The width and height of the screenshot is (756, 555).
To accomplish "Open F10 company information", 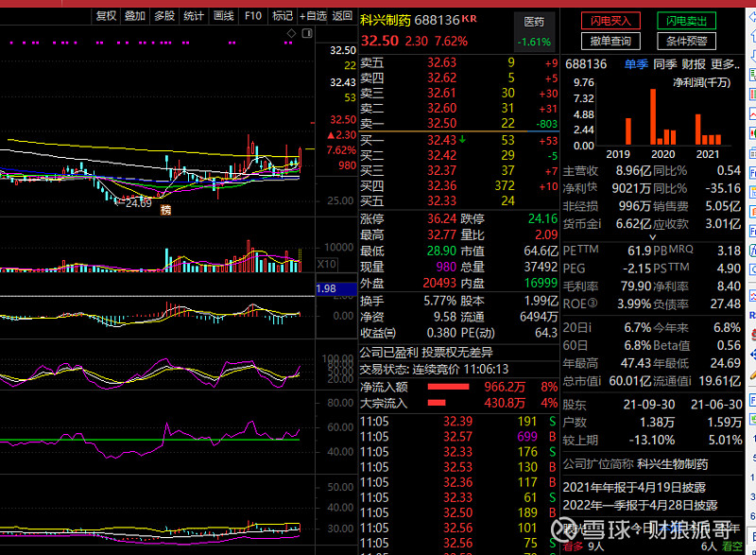I will click(x=253, y=16).
